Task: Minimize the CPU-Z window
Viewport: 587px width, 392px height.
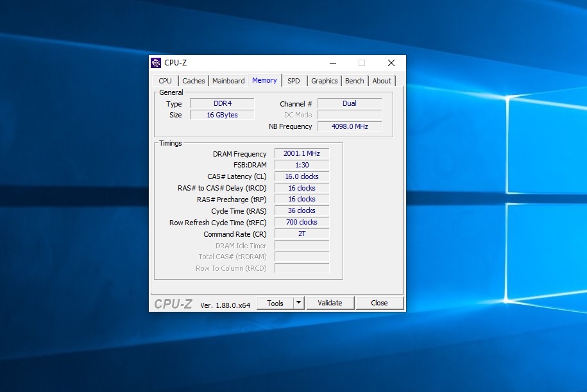Action: click(333, 63)
